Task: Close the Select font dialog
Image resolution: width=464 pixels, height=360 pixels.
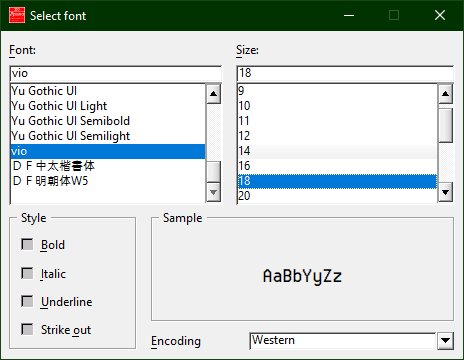Action: [440, 15]
